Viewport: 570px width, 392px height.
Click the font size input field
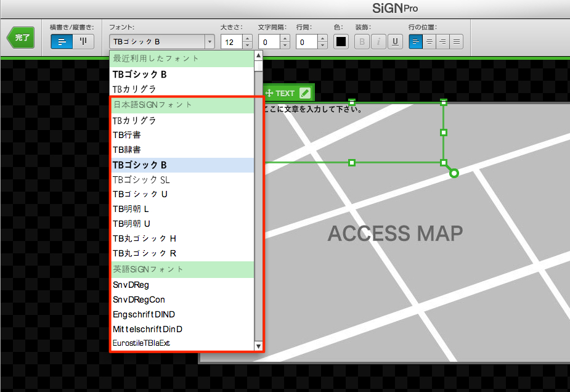[231, 42]
